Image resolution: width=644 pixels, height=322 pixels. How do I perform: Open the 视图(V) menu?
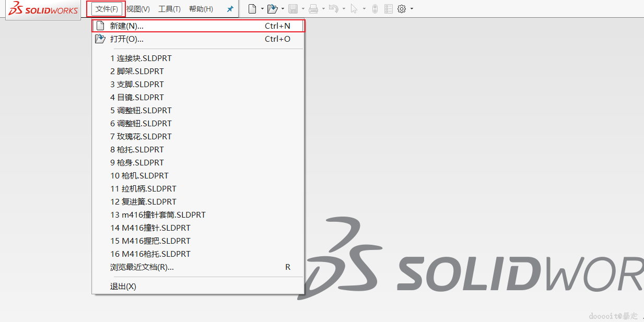click(138, 9)
